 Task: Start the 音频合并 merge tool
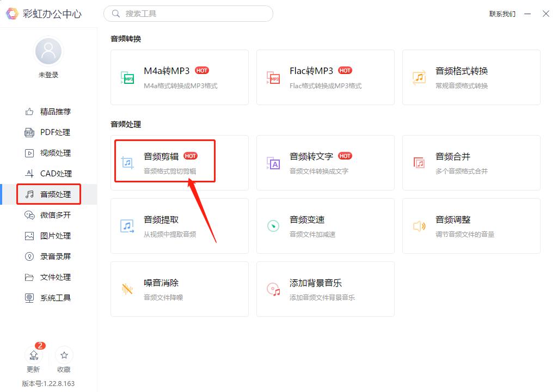click(x=471, y=162)
